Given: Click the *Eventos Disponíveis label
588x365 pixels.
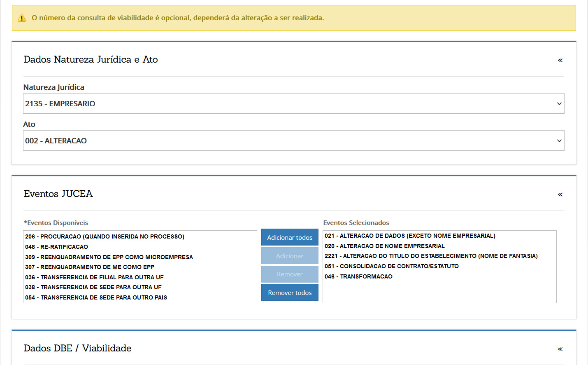Looking at the screenshot, I should (56, 223).
